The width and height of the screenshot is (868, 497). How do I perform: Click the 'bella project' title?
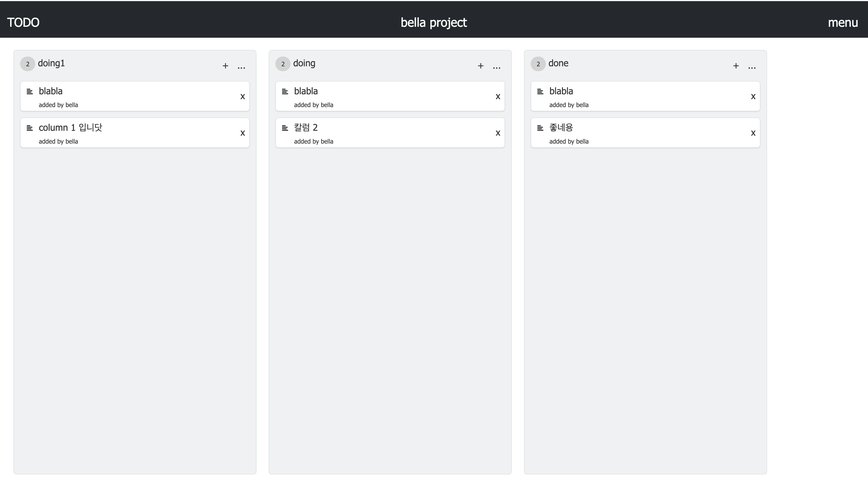[x=433, y=23]
